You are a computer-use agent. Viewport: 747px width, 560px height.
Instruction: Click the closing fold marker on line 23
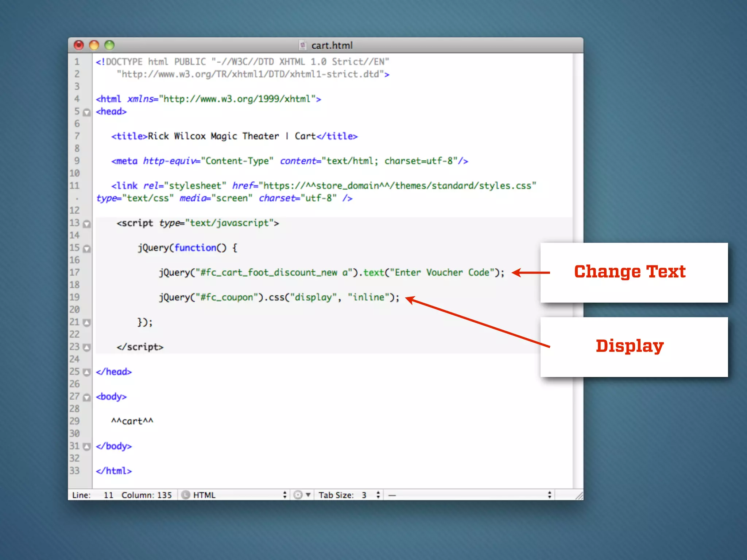pyautogui.click(x=86, y=347)
